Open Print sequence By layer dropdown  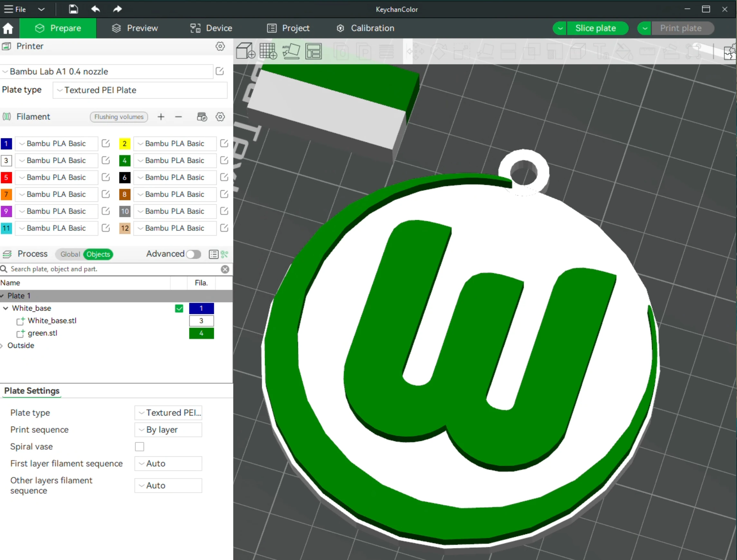168,430
